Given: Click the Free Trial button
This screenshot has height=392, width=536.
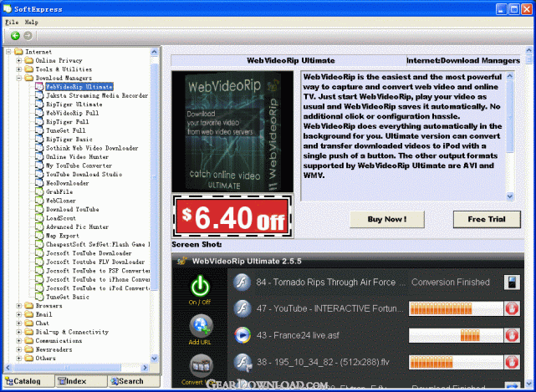Looking at the screenshot, I should coord(487,220).
